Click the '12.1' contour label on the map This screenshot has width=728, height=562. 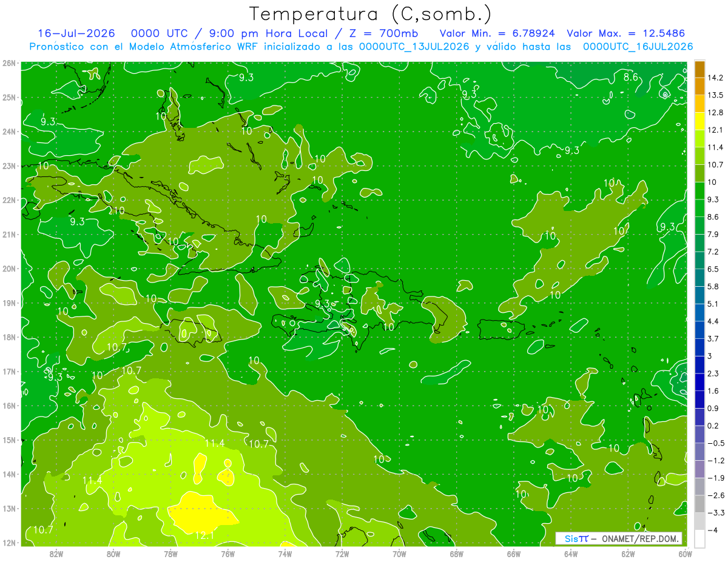tap(204, 535)
